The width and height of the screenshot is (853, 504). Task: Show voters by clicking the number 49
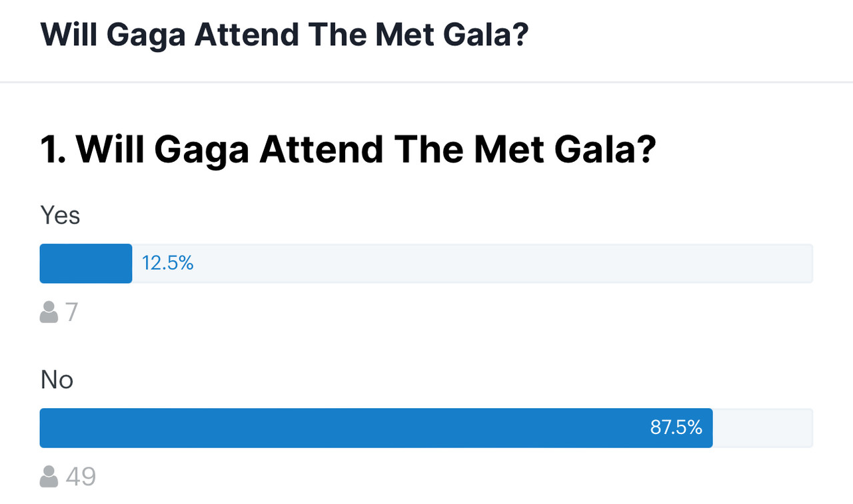point(81,477)
